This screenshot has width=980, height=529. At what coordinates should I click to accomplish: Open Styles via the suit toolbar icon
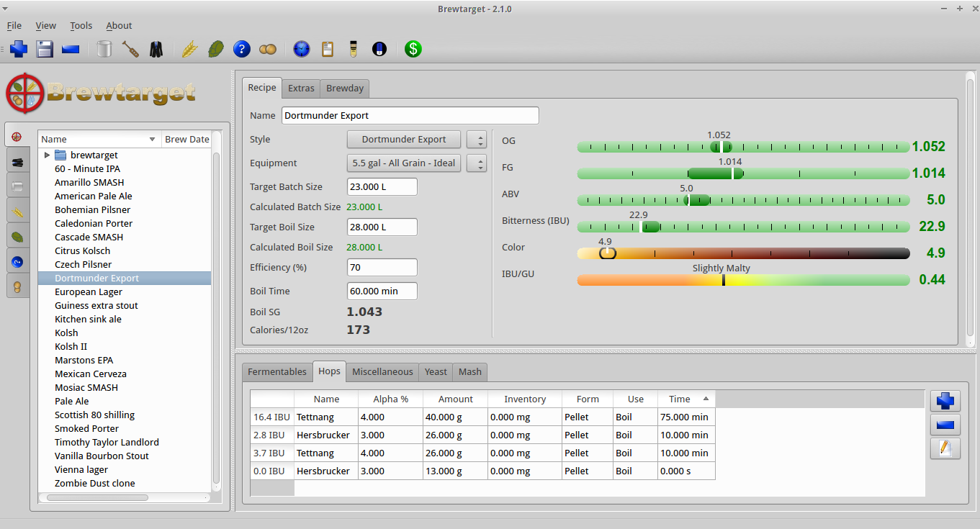[156, 49]
